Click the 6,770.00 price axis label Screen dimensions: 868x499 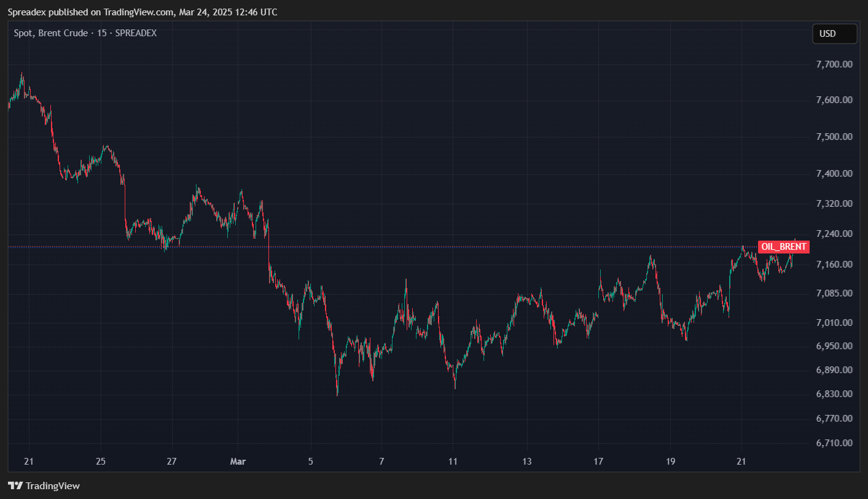pyautogui.click(x=834, y=419)
